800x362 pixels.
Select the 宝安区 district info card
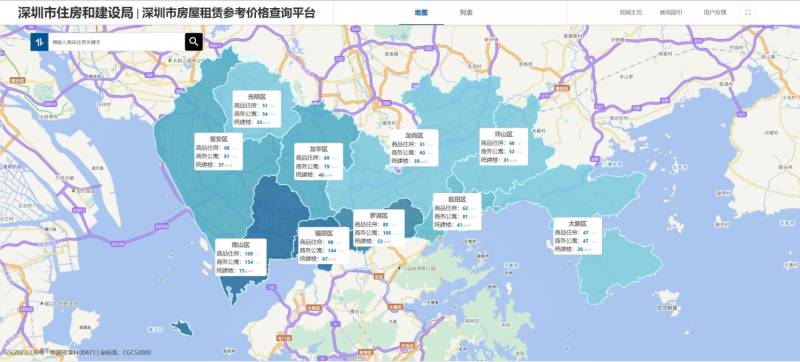pyautogui.click(x=218, y=151)
